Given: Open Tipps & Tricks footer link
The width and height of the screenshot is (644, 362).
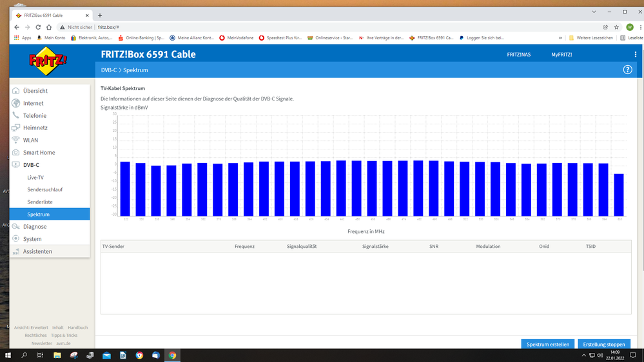Looking at the screenshot, I should 64,336.
